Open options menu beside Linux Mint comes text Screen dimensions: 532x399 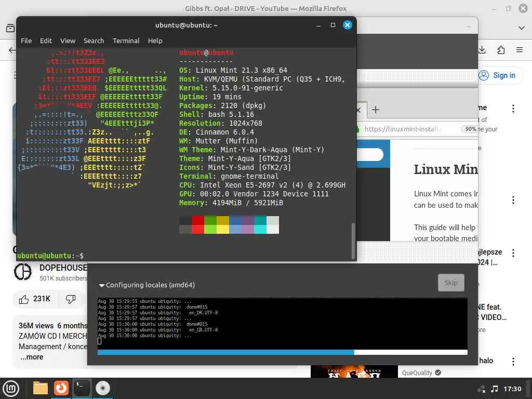[513, 200]
